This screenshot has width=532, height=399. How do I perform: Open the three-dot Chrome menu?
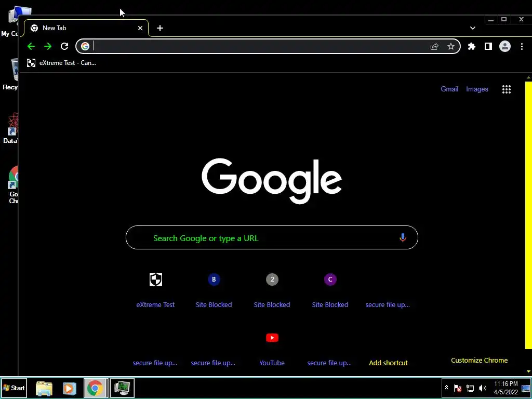coord(522,46)
